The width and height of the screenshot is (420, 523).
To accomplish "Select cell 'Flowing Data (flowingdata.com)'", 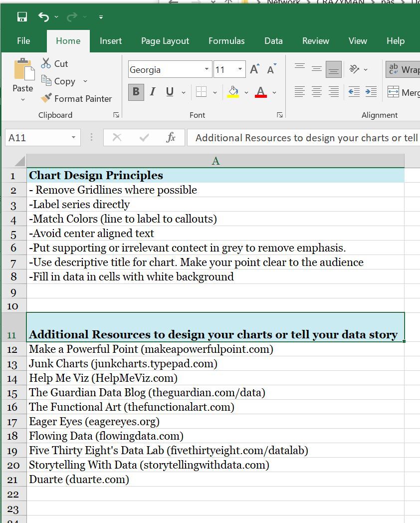I will pos(215,436).
